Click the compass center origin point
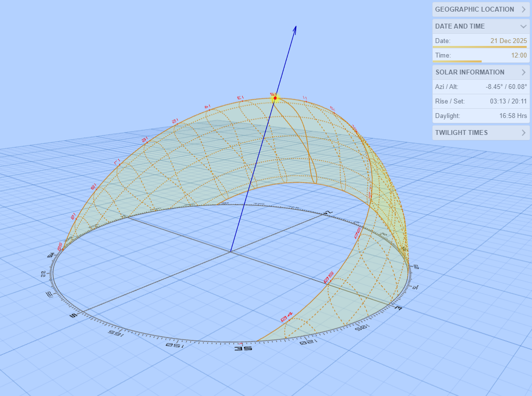 tap(230, 252)
